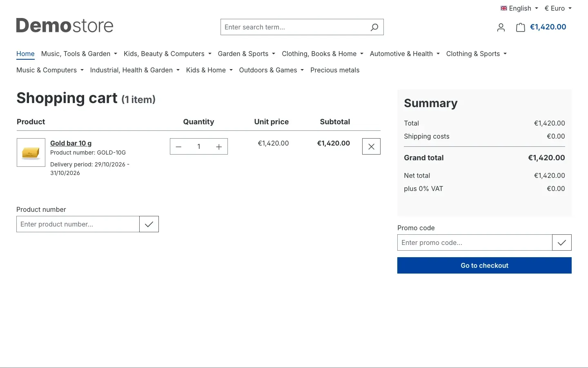Open the English language dropdown

coord(519,8)
